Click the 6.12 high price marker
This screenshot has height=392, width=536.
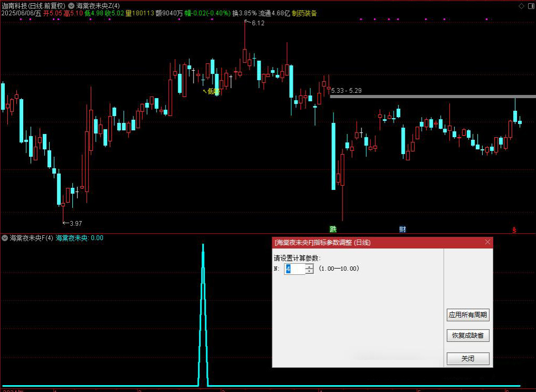(257, 23)
